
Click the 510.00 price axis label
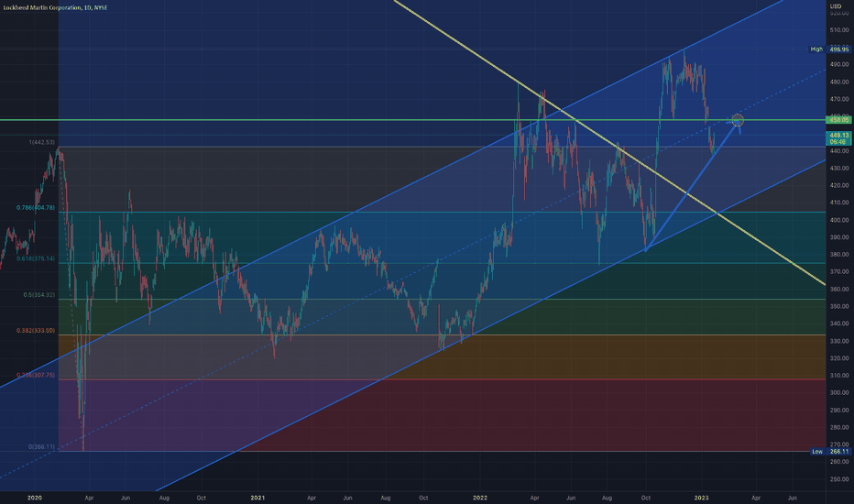pos(839,30)
